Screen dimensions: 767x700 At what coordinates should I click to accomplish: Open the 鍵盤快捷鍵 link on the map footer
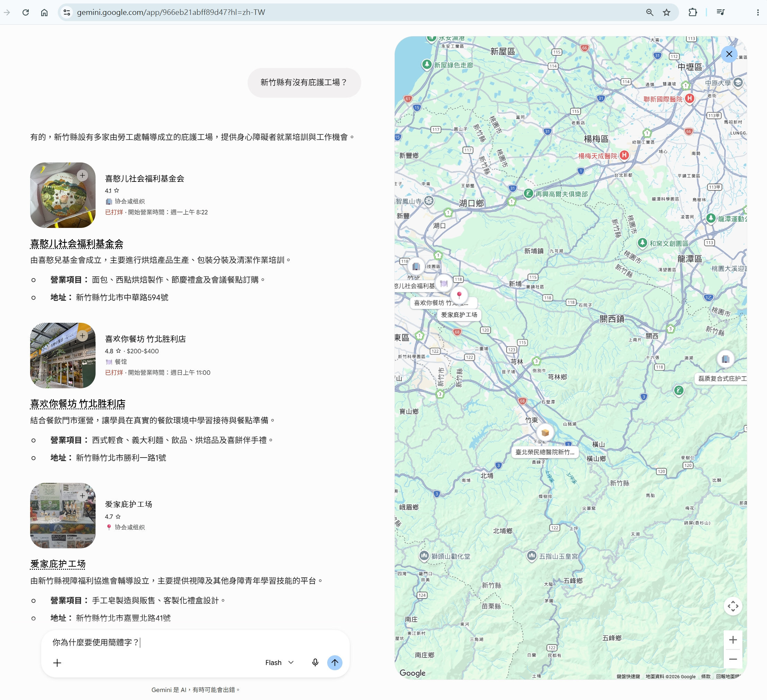[x=628, y=676]
